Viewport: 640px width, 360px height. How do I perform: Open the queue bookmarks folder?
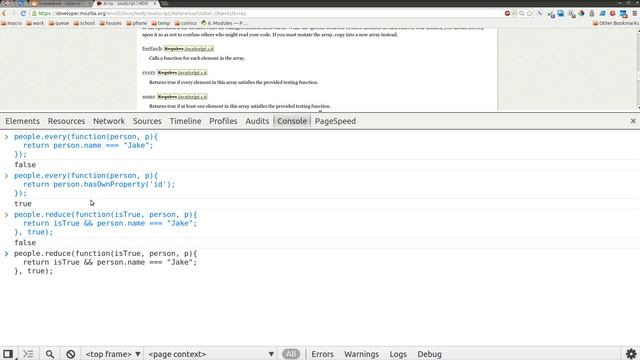pyautogui.click(x=59, y=23)
